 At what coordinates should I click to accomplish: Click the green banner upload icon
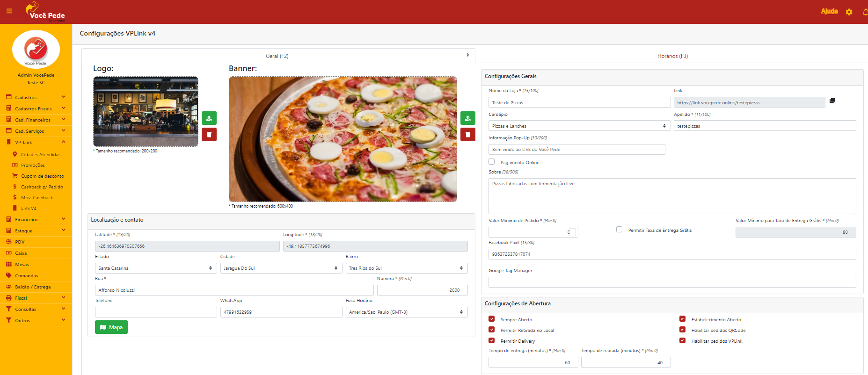coord(467,118)
